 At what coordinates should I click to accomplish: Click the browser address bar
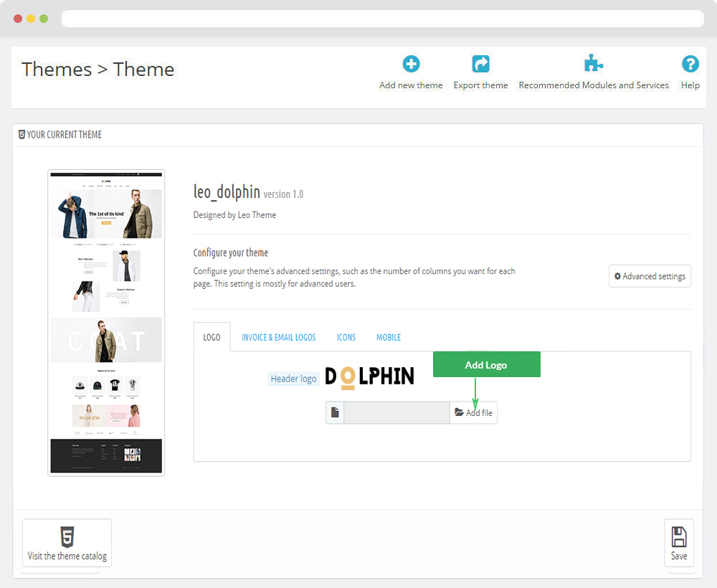pyautogui.click(x=382, y=19)
